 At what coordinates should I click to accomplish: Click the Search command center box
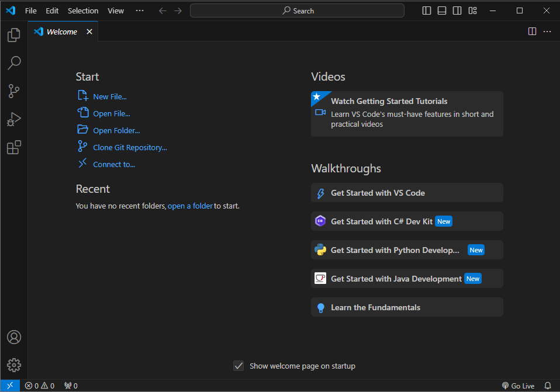[297, 11]
